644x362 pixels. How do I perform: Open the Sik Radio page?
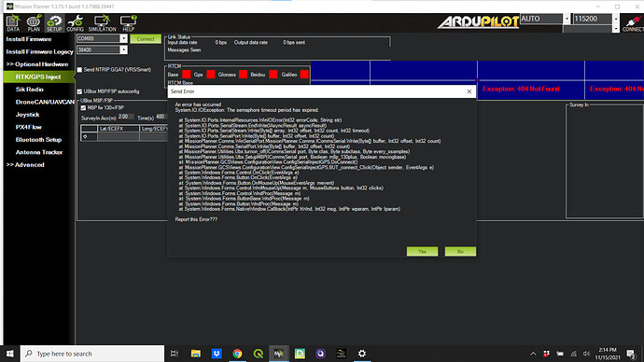tap(30, 90)
